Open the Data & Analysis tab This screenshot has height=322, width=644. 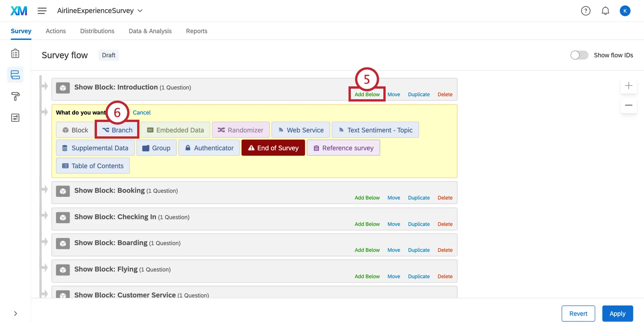(x=150, y=31)
